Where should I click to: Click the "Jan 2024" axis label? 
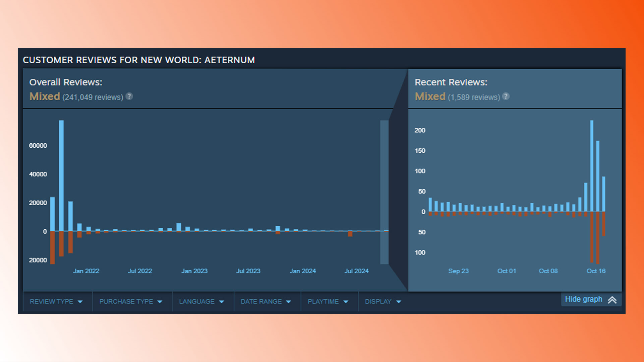(303, 271)
